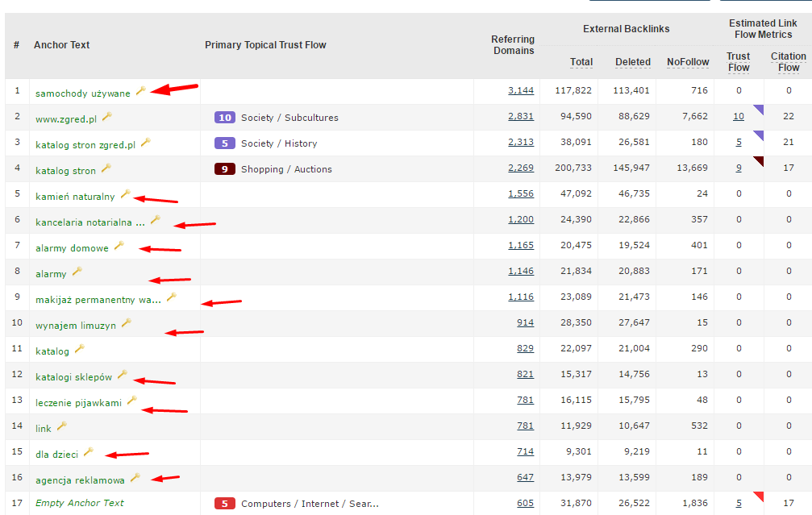The height and width of the screenshot is (515, 812).
Task: Click the key icon beside 'leczenie pijawkami'
Action: point(132,400)
